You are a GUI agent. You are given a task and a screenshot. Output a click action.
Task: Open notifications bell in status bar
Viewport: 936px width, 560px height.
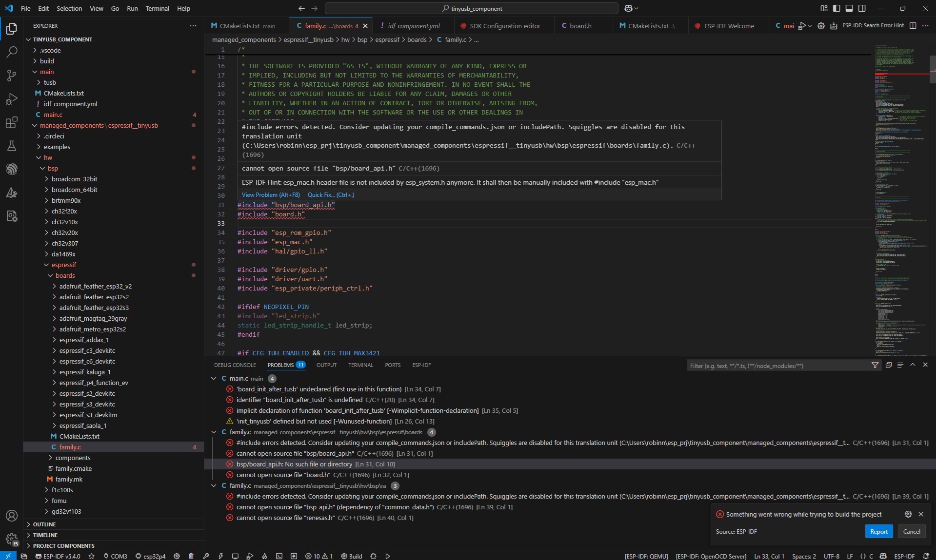pyautogui.click(x=926, y=556)
